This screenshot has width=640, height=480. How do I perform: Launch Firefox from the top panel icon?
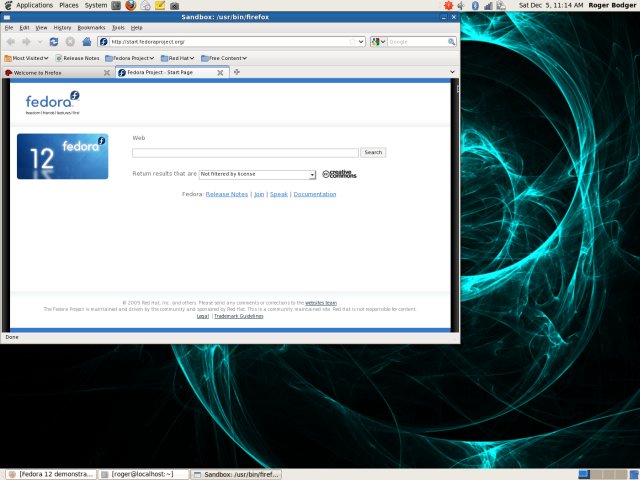click(x=130, y=5)
